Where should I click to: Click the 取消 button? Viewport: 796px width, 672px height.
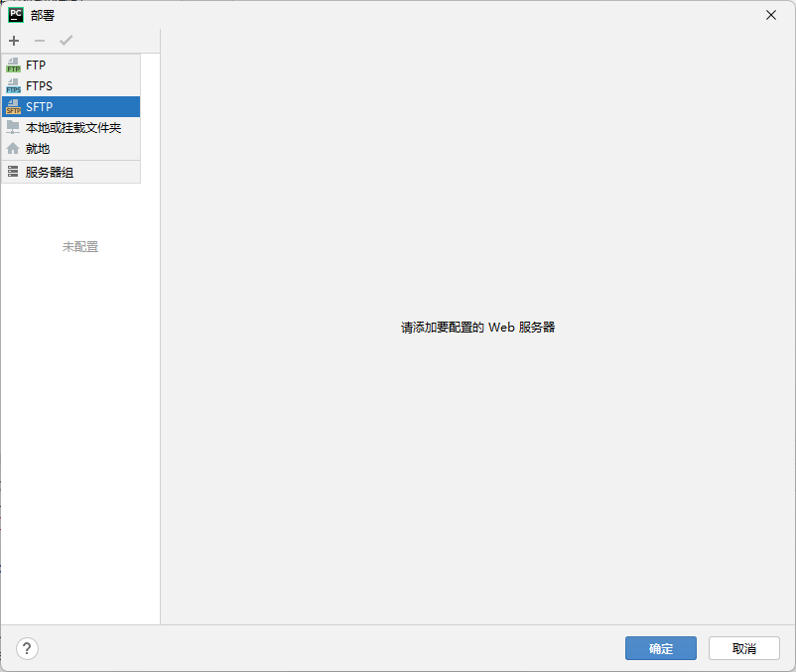744,648
